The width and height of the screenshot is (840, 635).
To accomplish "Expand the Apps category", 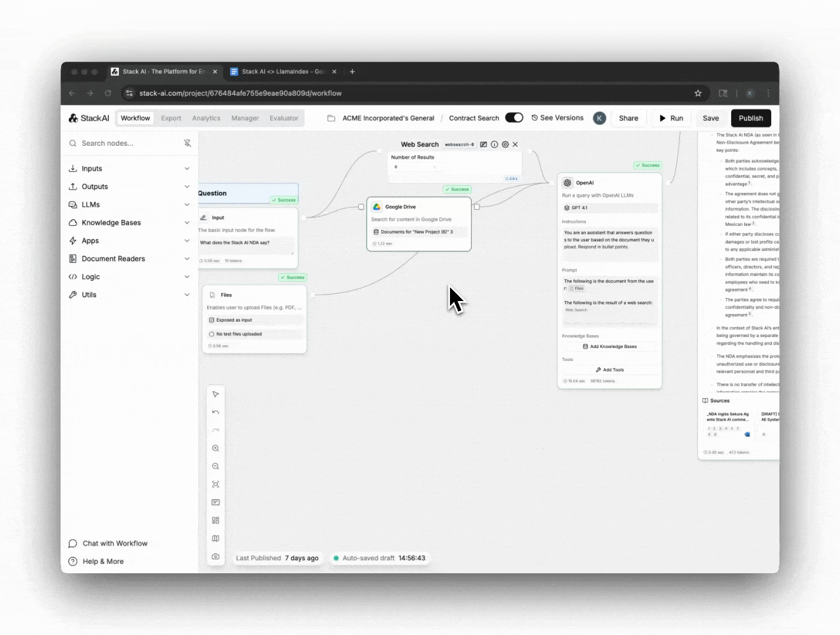I will coord(129,240).
